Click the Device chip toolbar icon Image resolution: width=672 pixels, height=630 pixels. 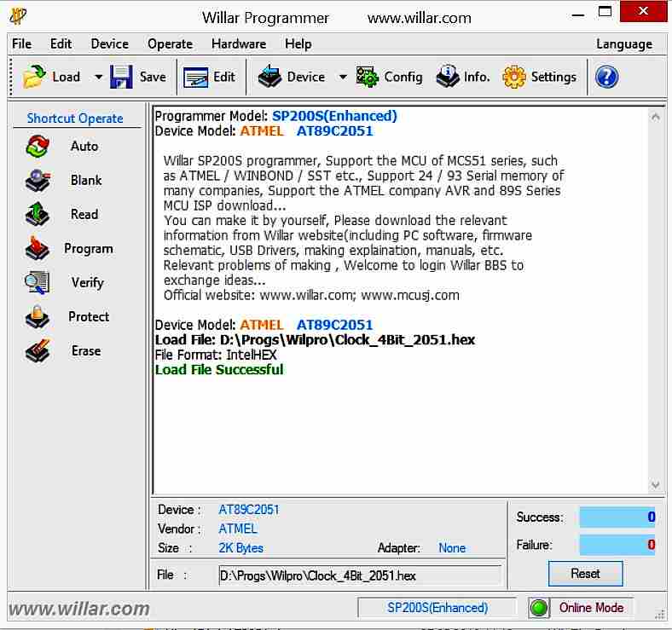[269, 77]
